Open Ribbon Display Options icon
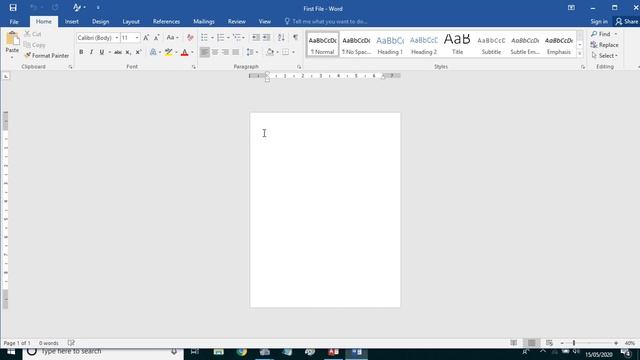 (x=571, y=8)
